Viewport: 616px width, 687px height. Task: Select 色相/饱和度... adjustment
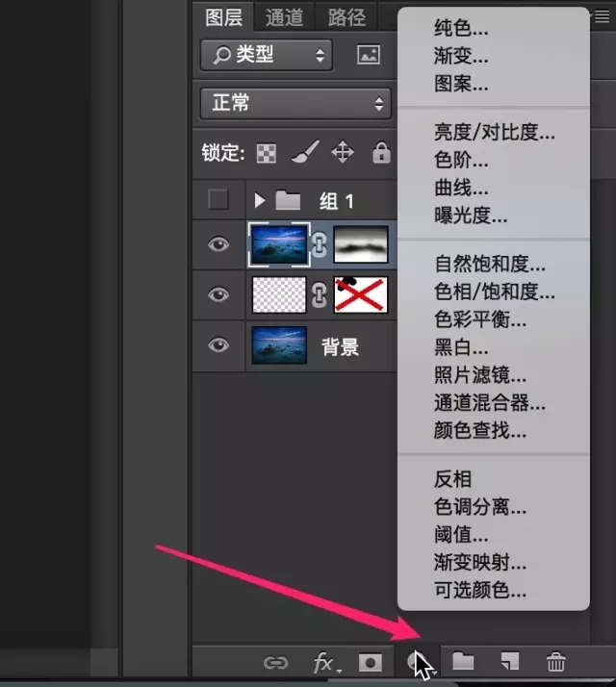click(x=495, y=292)
